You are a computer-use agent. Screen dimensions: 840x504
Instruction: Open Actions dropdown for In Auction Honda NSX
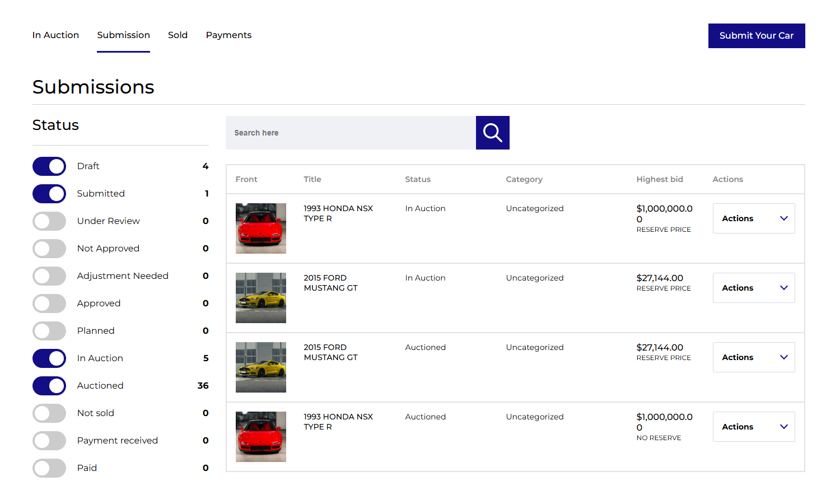pyautogui.click(x=754, y=218)
